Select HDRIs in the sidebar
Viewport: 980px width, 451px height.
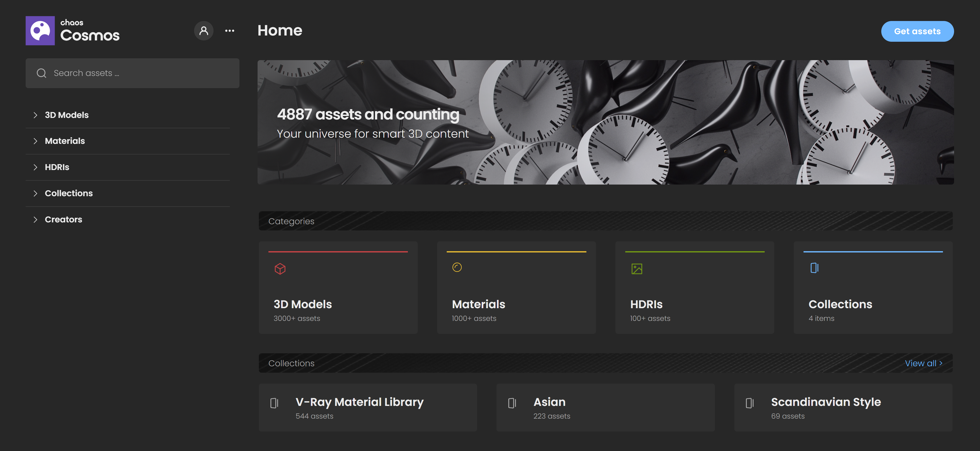[x=57, y=167]
